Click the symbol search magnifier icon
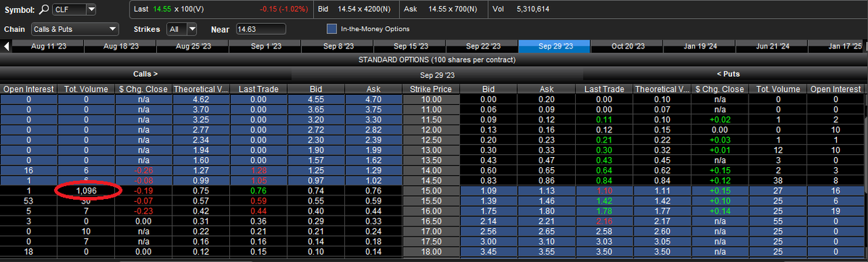Image resolution: width=868 pixels, height=262 pixels. 45,9
